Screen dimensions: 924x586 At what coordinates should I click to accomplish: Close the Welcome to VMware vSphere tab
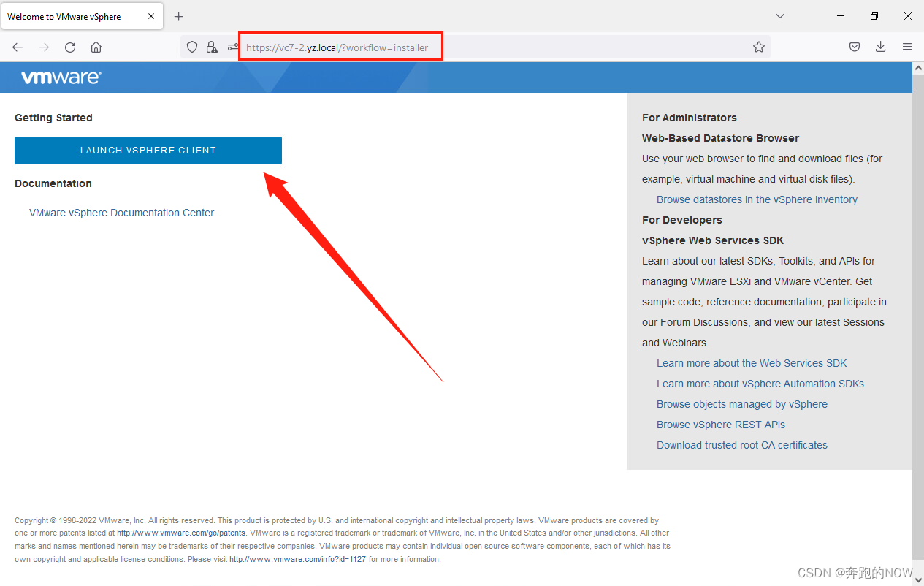click(x=152, y=16)
